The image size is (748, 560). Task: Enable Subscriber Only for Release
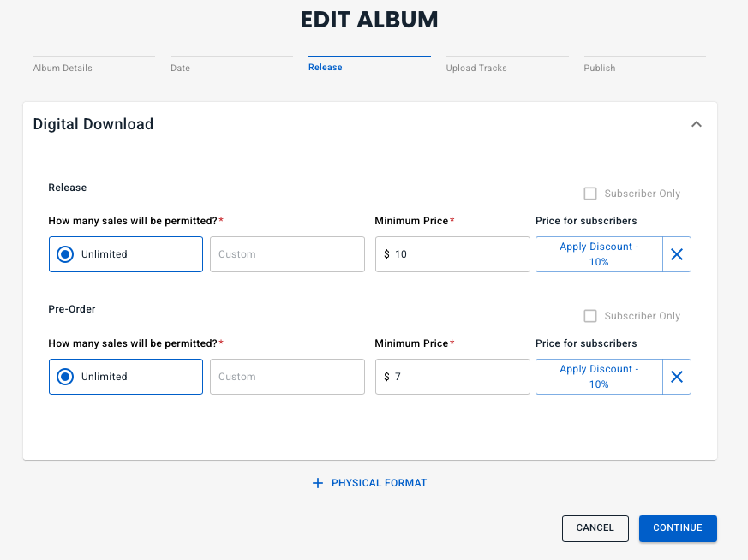pyautogui.click(x=590, y=194)
